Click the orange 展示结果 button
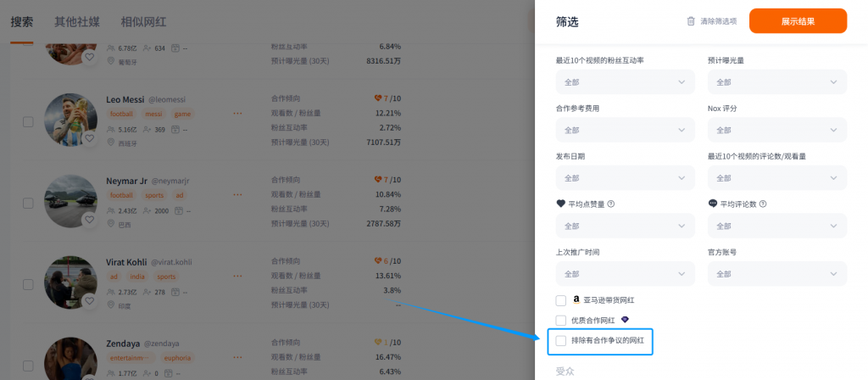Image resolution: width=868 pixels, height=380 pixels. 798,21
